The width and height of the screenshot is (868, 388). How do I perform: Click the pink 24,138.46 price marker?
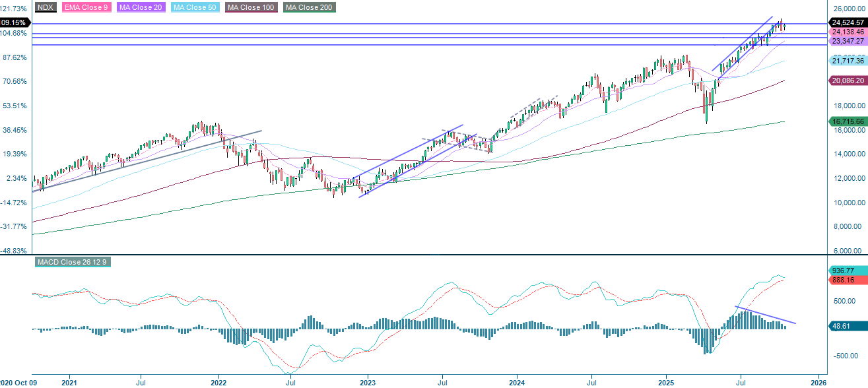[x=848, y=32]
